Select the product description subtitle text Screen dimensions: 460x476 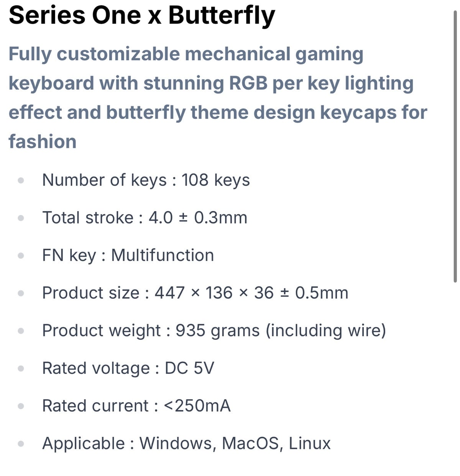(x=218, y=97)
